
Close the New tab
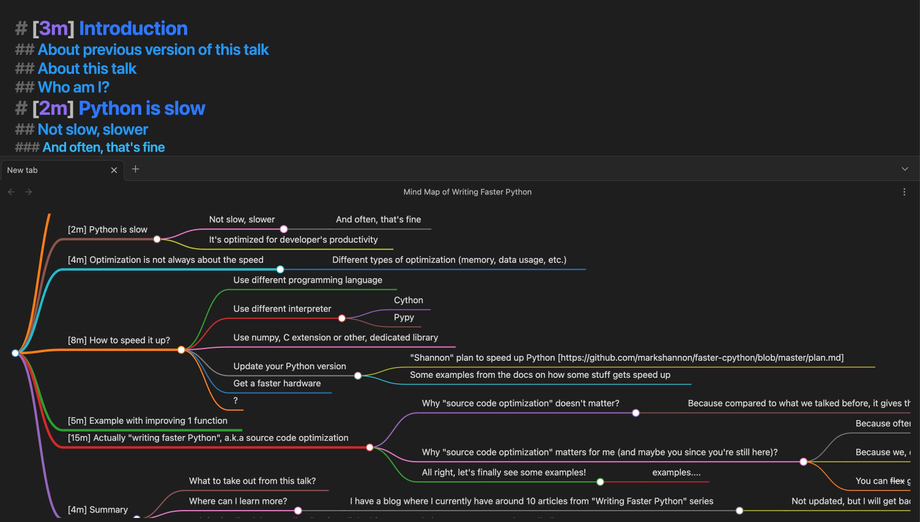pos(114,170)
